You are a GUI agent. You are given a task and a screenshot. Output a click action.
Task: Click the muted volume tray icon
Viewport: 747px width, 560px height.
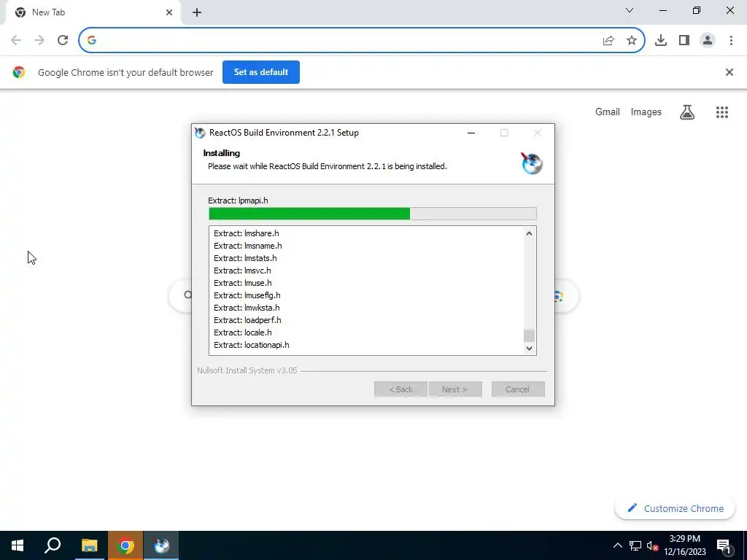click(x=652, y=545)
